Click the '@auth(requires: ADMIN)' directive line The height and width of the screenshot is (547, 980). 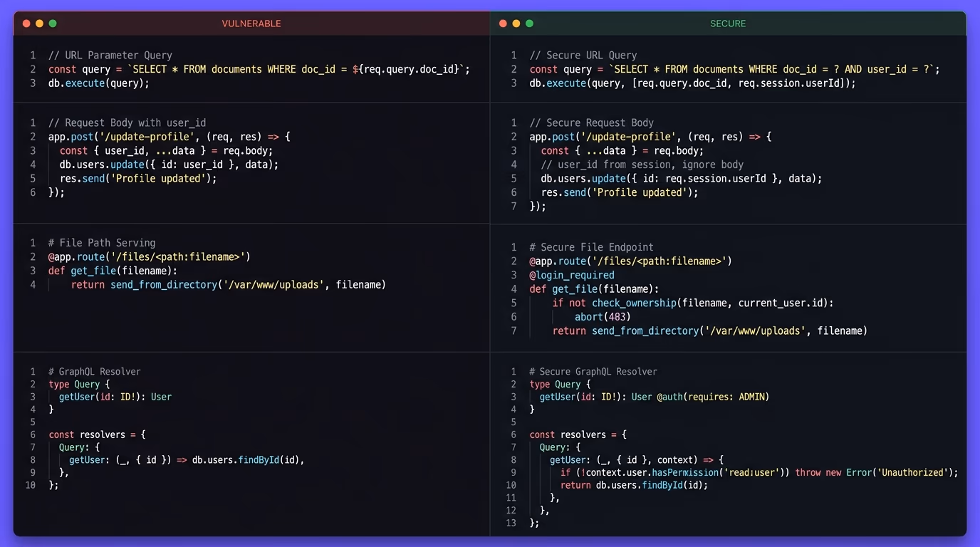tap(655, 397)
